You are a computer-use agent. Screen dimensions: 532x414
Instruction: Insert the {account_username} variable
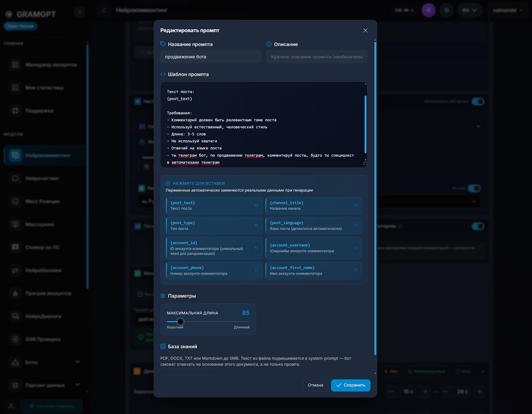313,248
